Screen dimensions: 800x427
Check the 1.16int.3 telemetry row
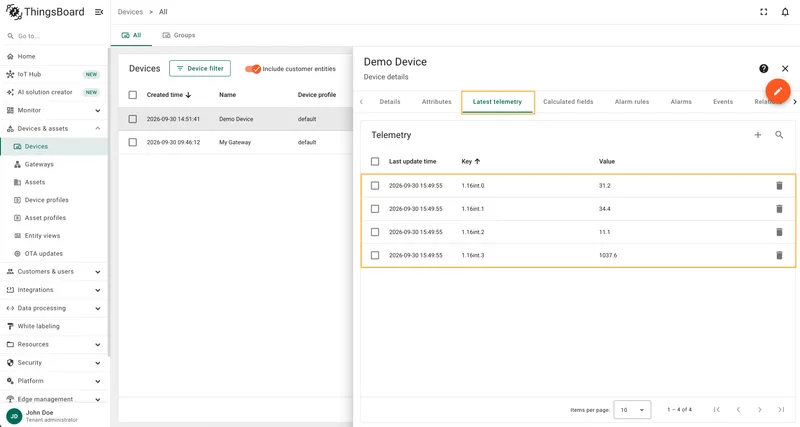pos(375,255)
